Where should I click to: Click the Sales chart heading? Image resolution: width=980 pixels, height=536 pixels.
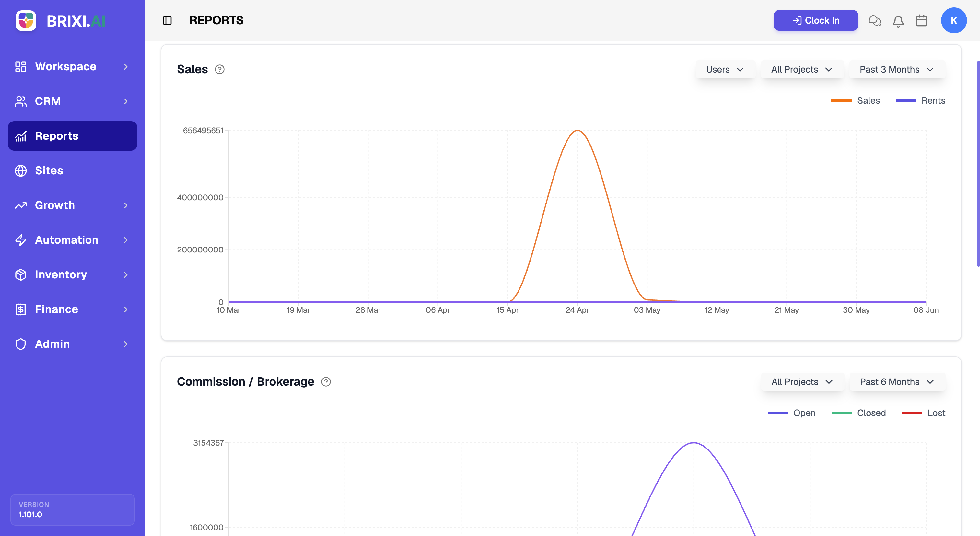point(192,69)
